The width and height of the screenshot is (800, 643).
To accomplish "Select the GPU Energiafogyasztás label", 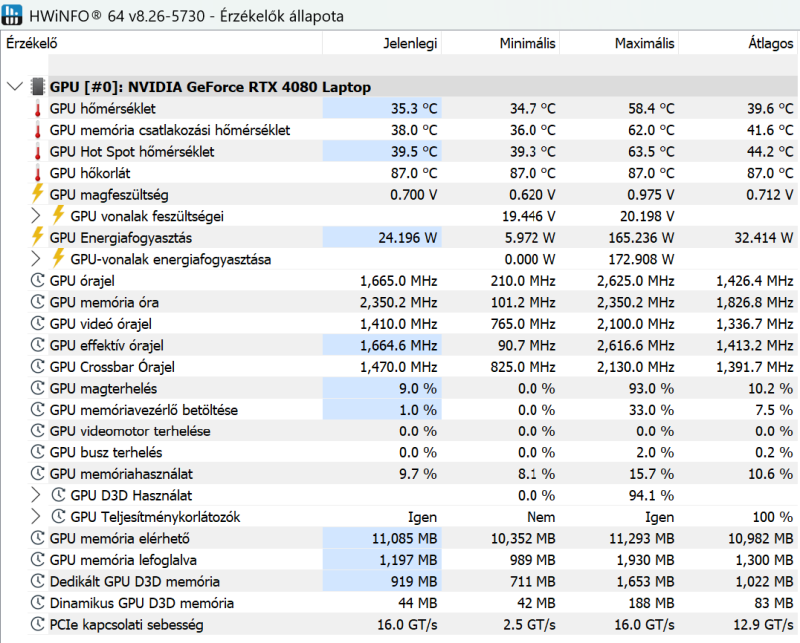I will pos(121,238).
